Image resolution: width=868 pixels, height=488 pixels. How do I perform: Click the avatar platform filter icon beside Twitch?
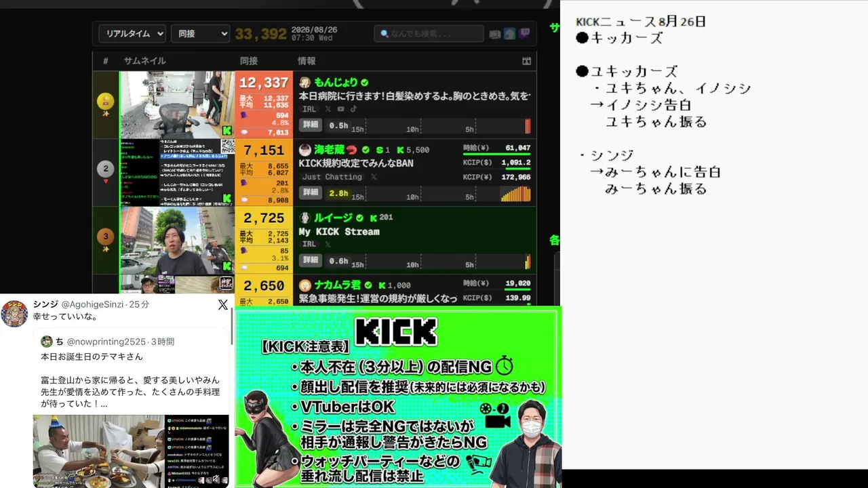coord(509,33)
